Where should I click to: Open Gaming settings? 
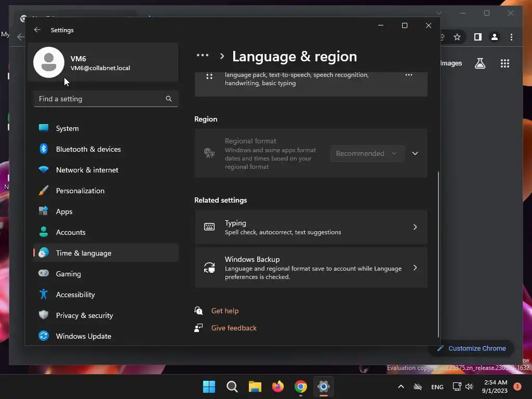[105, 273]
